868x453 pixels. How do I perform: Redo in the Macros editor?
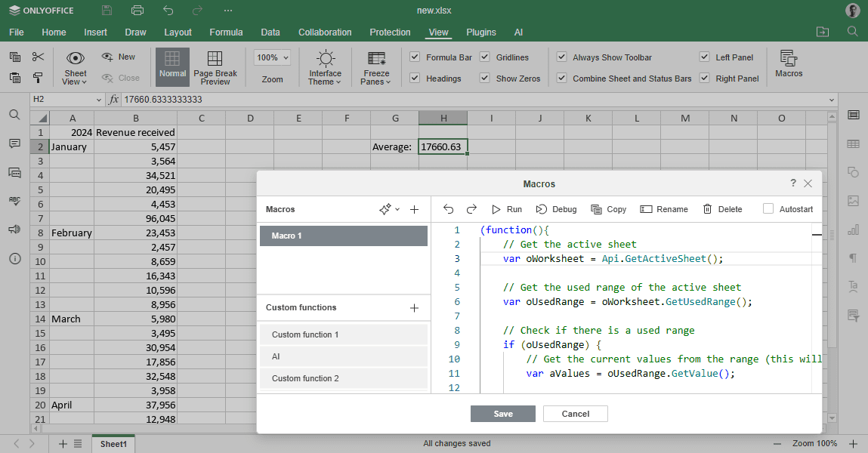(471, 209)
